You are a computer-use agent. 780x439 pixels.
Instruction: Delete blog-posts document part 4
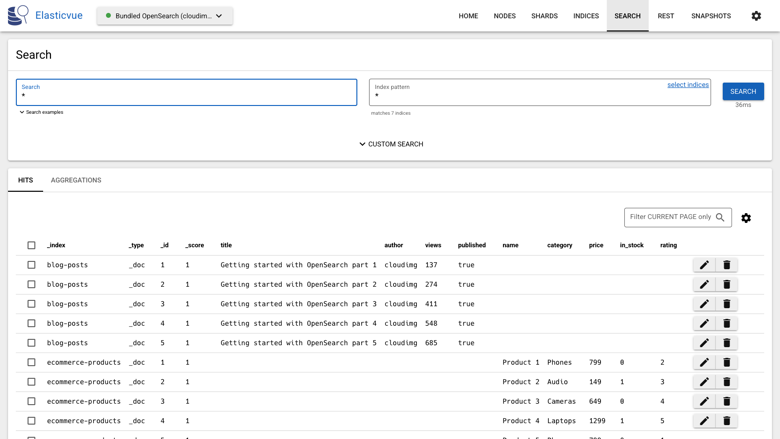(x=726, y=323)
